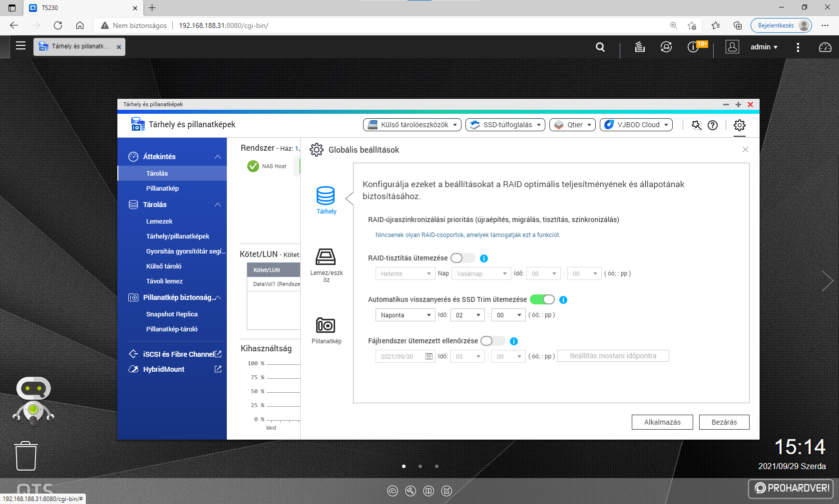Open the Vasárnap day dropdown
The width and height of the screenshot is (839, 504).
point(481,273)
